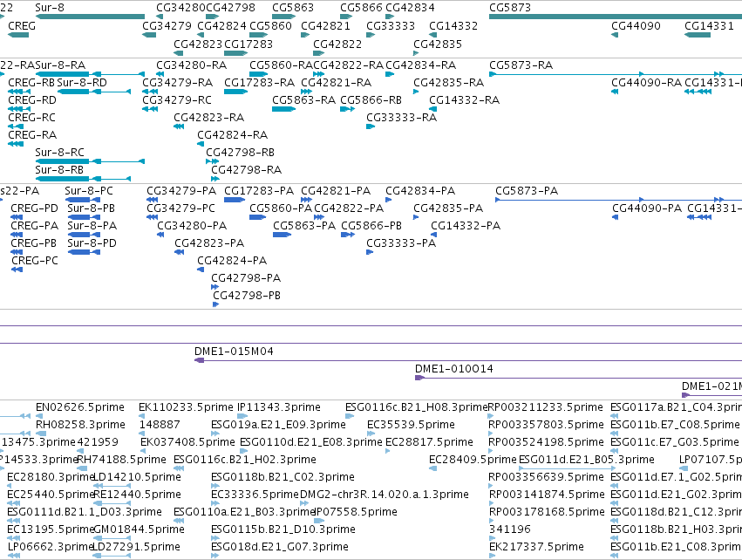Open transcript Sur-8-RC
The width and height of the screenshot is (742, 560).
pos(59,153)
